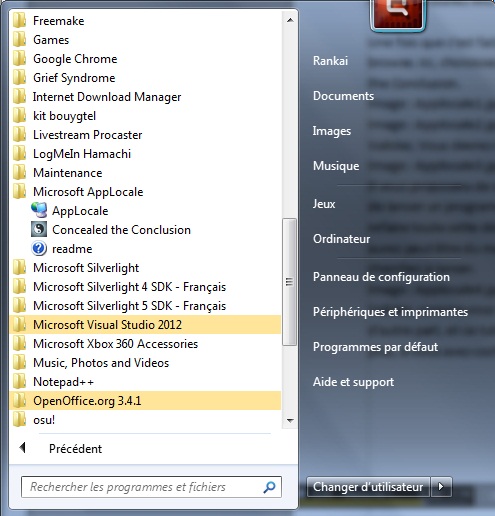The height and width of the screenshot is (516, 495).
Task: Launch the AppLocale program icon
Action: (x=39, y=210)
